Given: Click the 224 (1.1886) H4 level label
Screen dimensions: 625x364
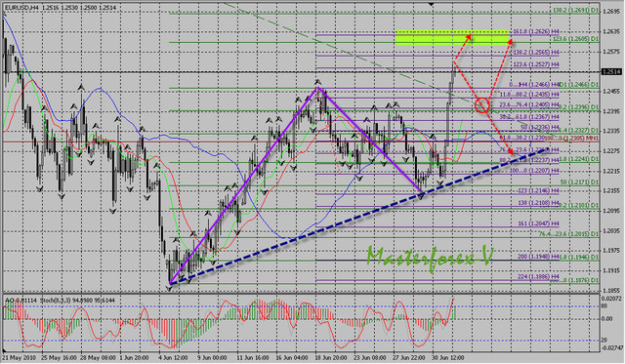Looking at the screenshot, I should [538, 276].
